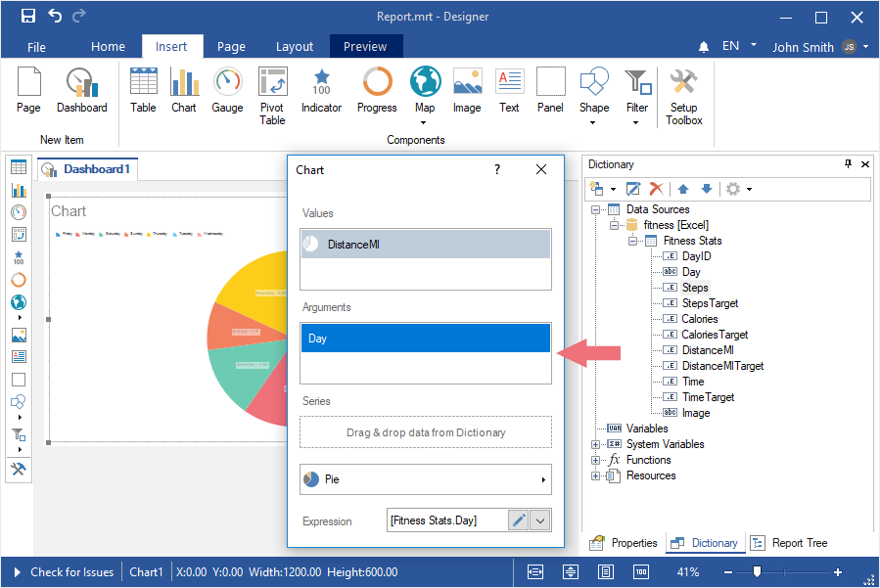Expand the System Variables tree node
The image size is (880, 588).
click(x=596, y=444)
